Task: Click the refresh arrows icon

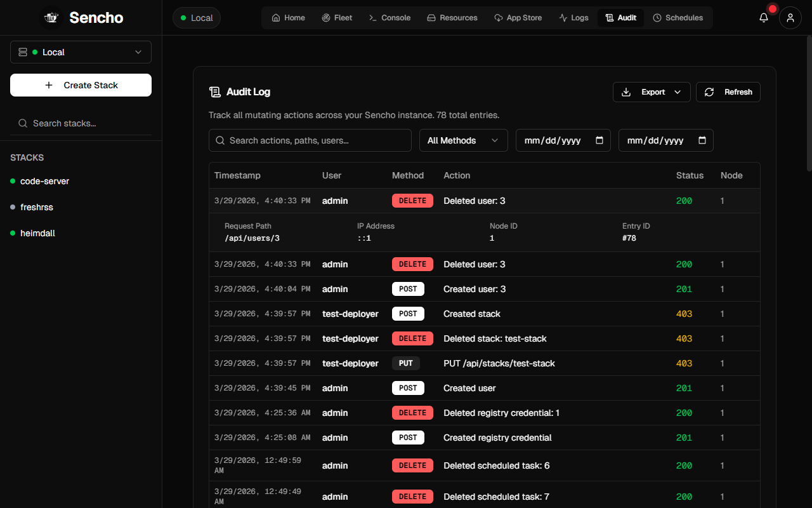Action: [x=709, y=92]
